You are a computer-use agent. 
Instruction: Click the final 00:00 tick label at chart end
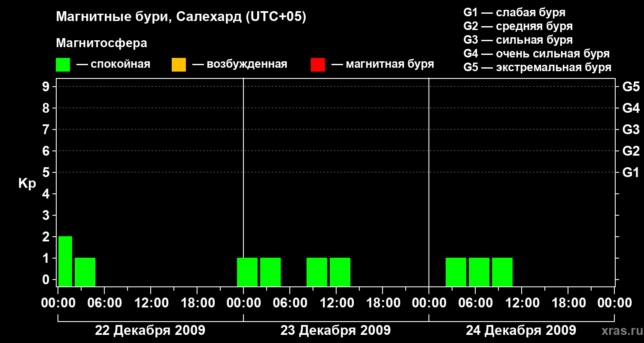click(614, 303)
